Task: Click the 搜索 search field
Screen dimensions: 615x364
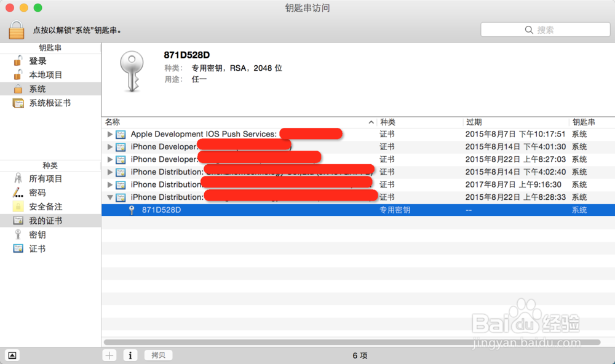Action: pos(545,30)
